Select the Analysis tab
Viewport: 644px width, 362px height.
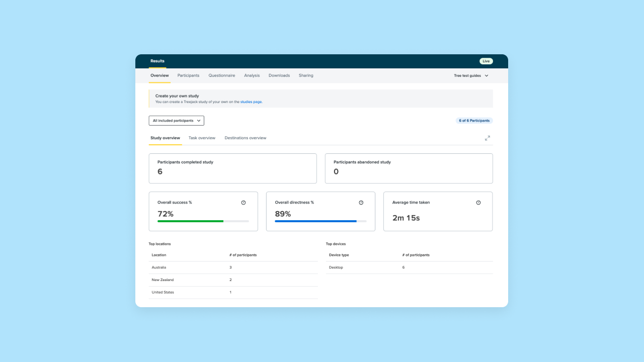(252, 75)
